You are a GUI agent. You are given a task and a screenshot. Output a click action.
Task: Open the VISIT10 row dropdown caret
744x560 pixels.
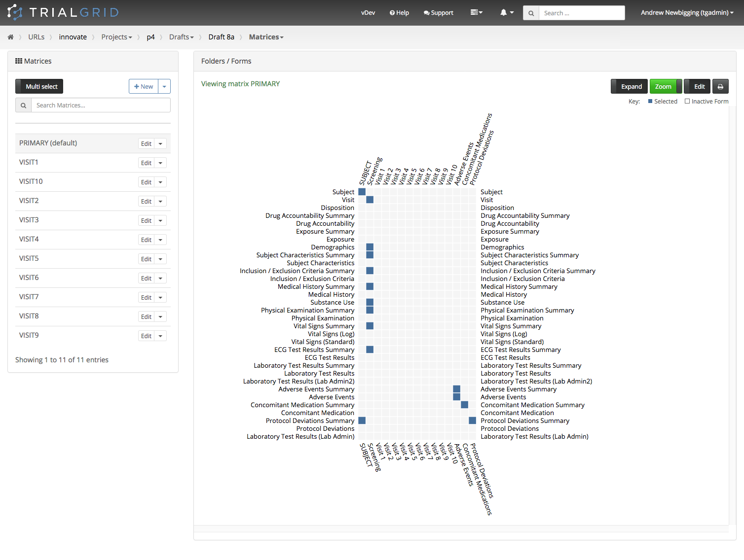click(x=160, y=182)
